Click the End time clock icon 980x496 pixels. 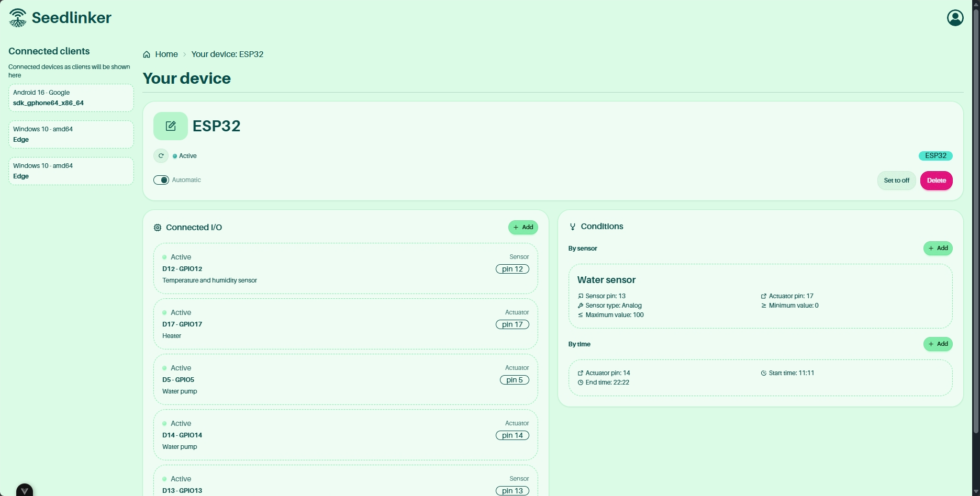(581, 382)
